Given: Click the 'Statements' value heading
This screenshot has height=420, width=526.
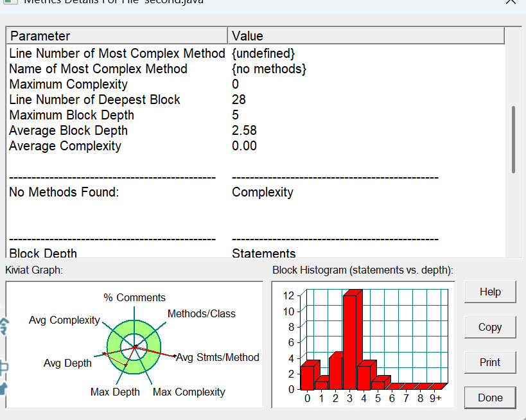Looking at the screenshot, I should tap(264, 253).
